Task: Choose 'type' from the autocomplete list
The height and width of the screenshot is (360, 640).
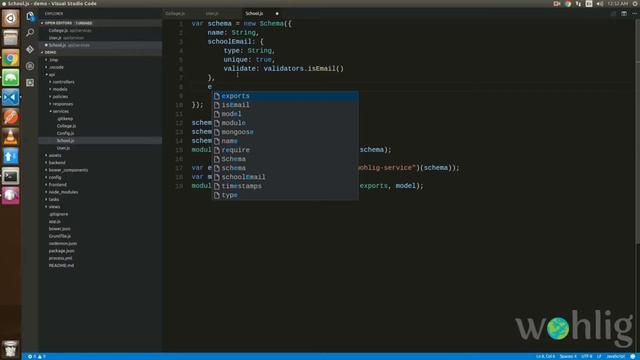Action: [285, 195]
